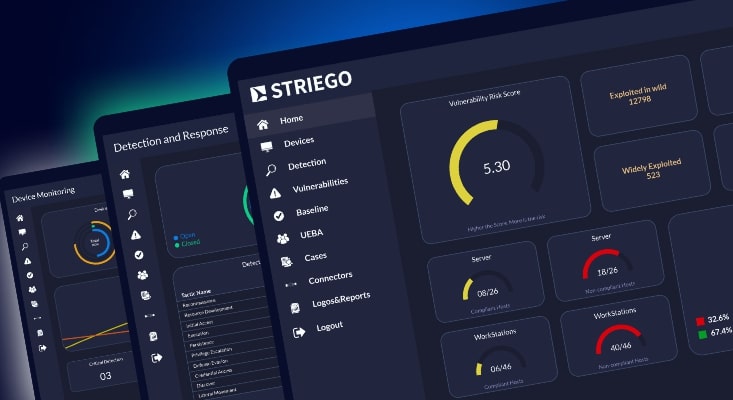Open Server 18/26 non-compliant hosts card
This screenshot has height=400, width=733.
(605, 261)
